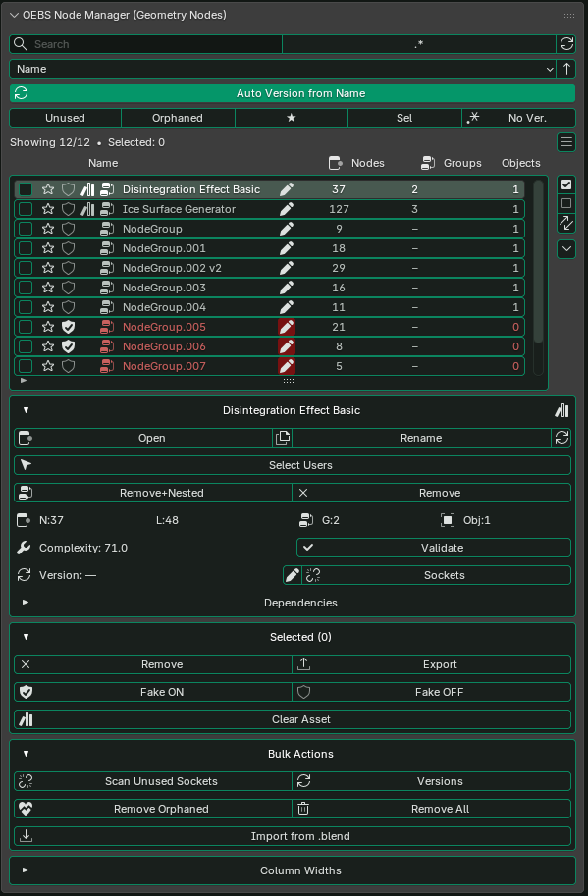Enable the Unused filter
588x896 pixels.
(65, 118)
